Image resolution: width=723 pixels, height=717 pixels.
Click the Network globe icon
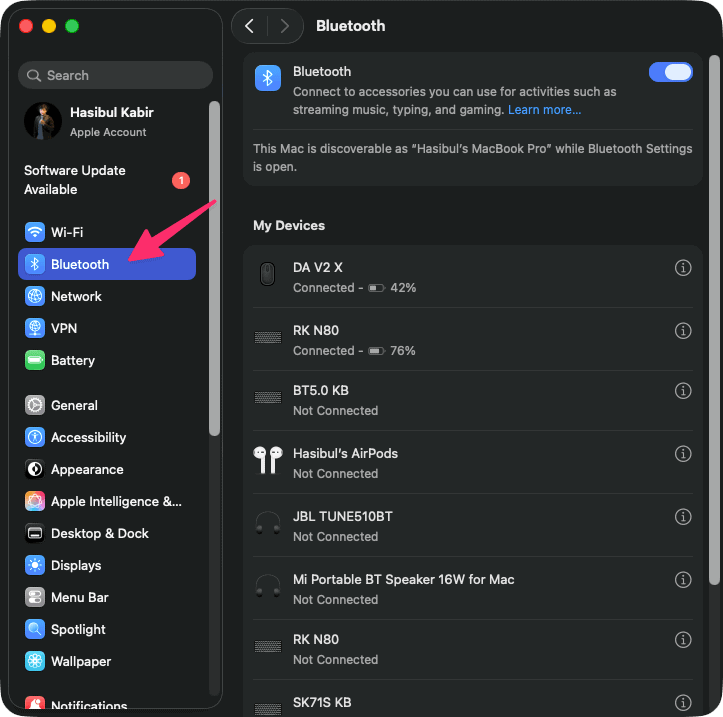click(35, 296)
